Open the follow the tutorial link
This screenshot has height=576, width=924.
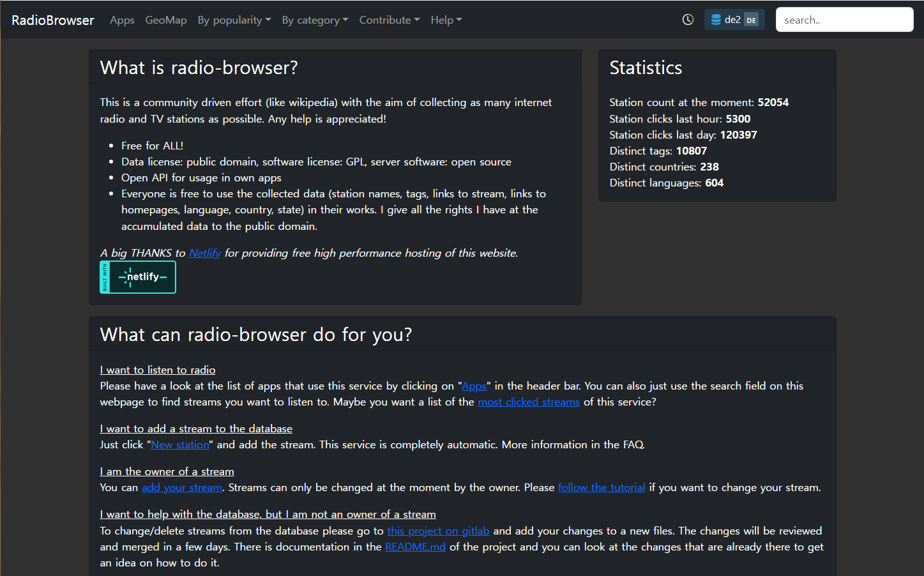(601, 488)
